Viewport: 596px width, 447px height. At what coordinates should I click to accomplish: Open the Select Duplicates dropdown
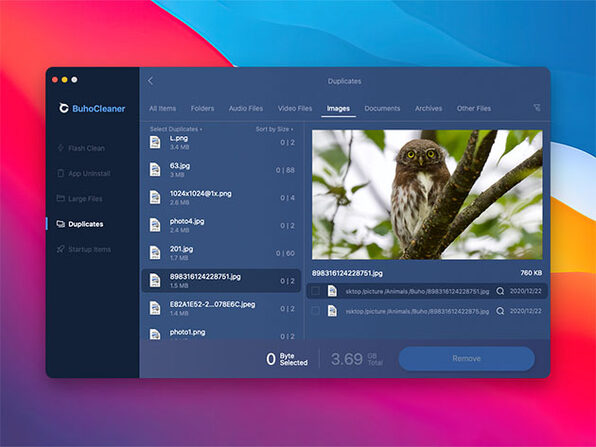[176, 129]
